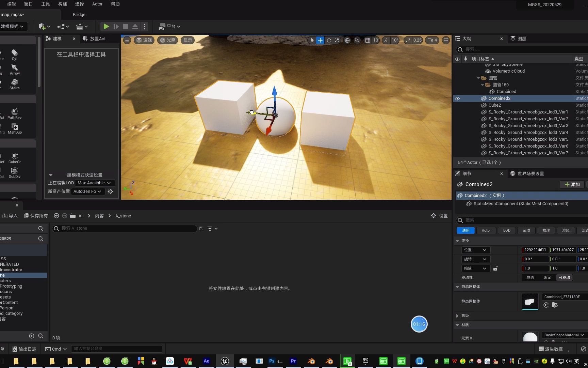The image size is (588, 368).
Task: Launch Unreal Engine from the taskbar
Action: (225, 361)
